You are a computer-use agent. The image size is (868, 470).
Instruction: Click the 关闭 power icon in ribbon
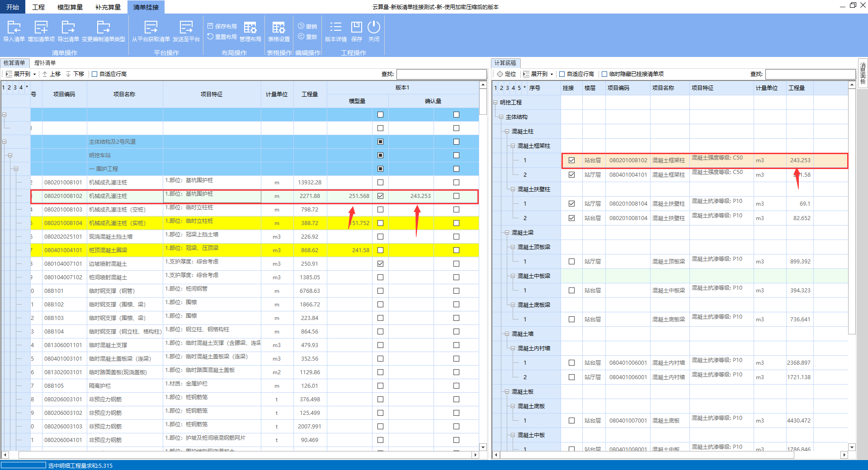374,27
